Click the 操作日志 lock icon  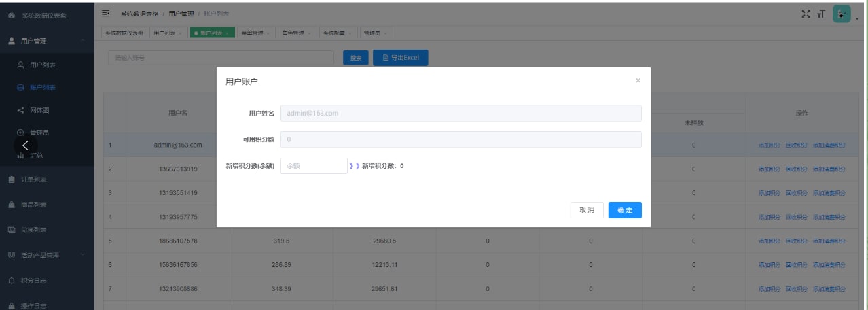[x=12, y=305]
